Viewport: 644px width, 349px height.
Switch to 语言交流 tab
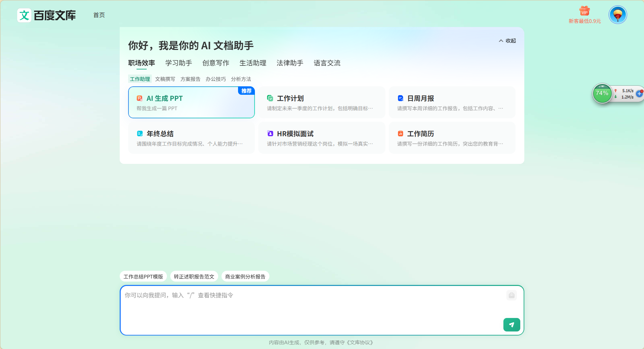[327, 63]
